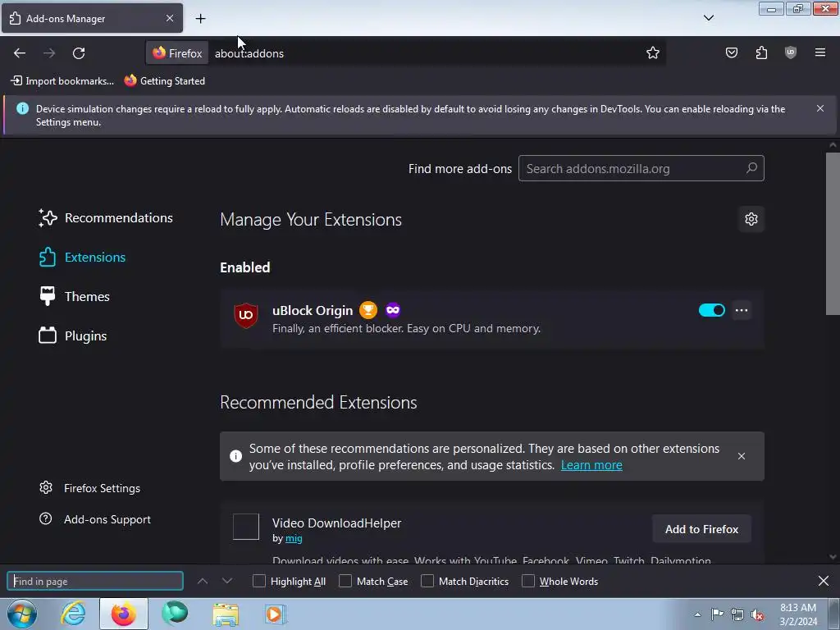
Task: Go to previous find result arrow
Action: (x=203, y=582)
